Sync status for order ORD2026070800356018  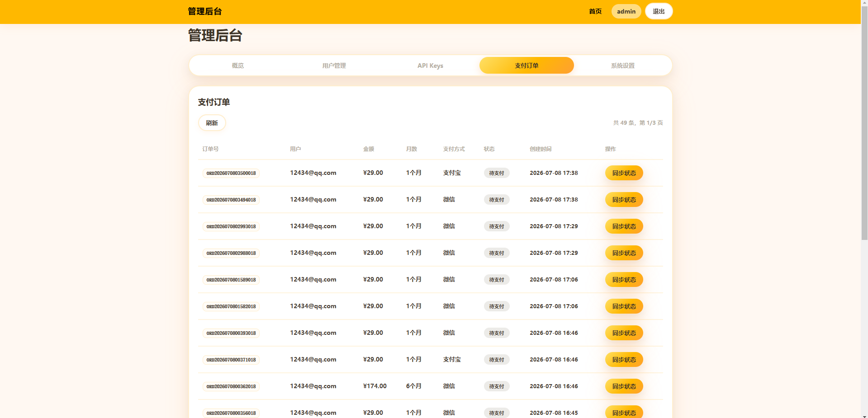(x=624, y=412)
